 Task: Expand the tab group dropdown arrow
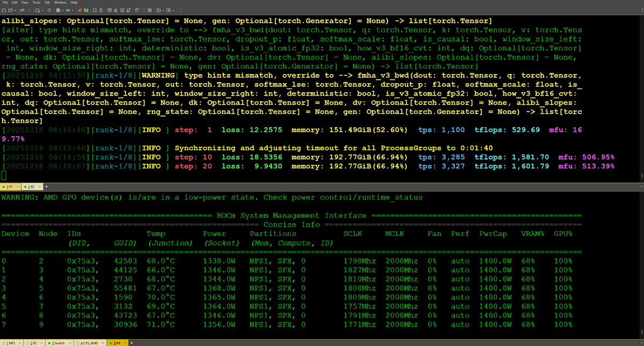pyautogui.click(x=163, y=10)
